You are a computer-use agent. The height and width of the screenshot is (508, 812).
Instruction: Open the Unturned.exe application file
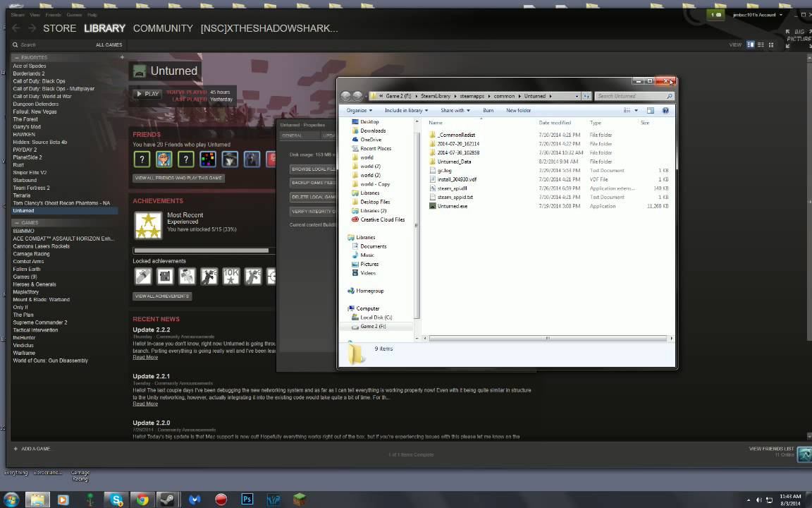pyautogui.click(x=452, y=206)
